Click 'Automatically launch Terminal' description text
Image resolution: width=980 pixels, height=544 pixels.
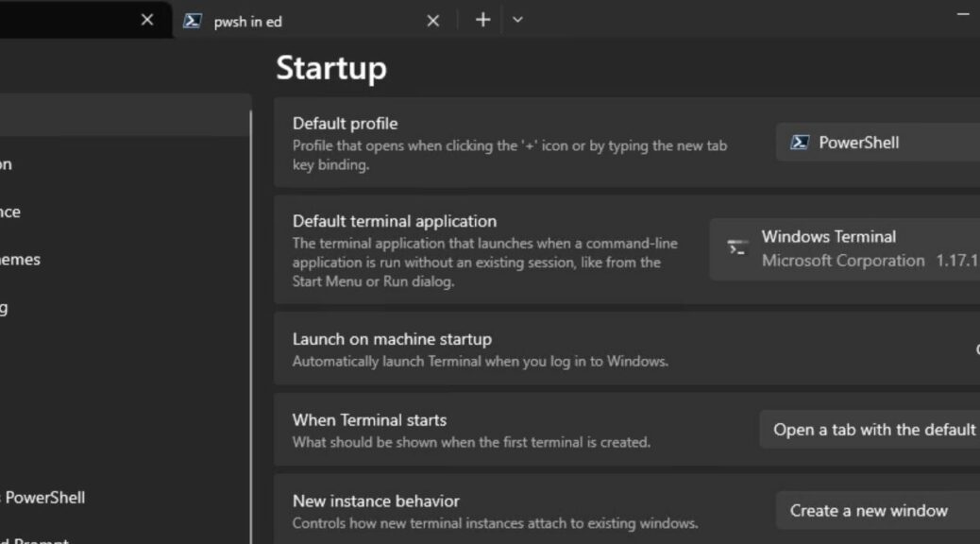[x=480, y=362]
